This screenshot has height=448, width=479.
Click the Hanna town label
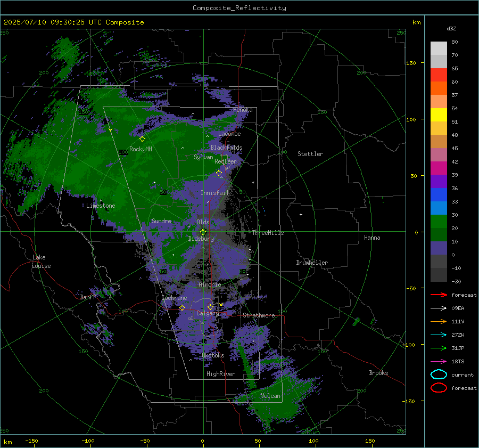click(x=372, y=238)
